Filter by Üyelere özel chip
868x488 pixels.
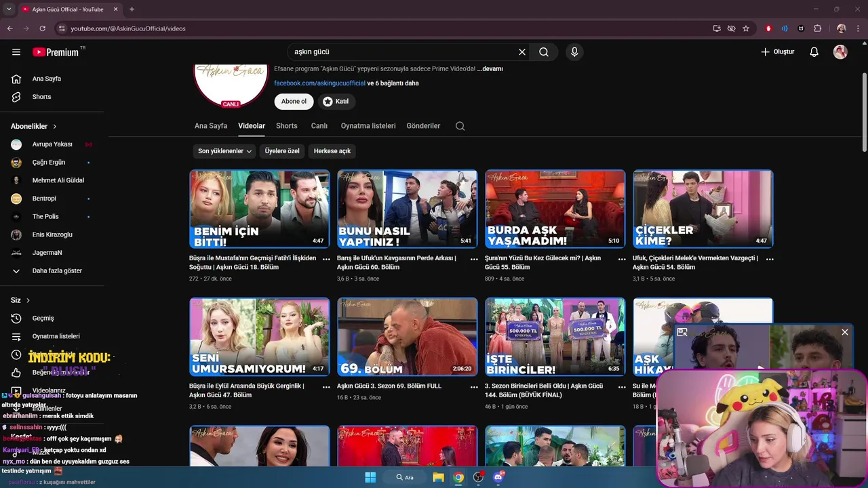pyautogui.click(x=282, y=151)
